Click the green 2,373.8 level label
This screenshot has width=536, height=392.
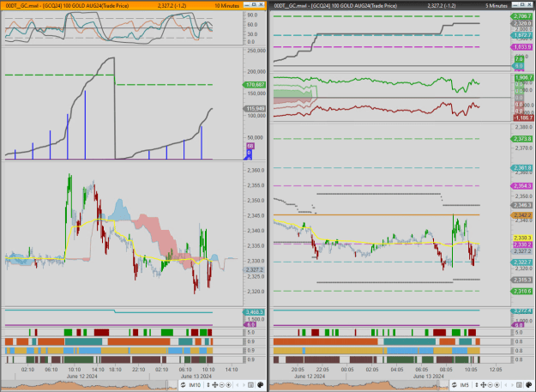[521, 139]
